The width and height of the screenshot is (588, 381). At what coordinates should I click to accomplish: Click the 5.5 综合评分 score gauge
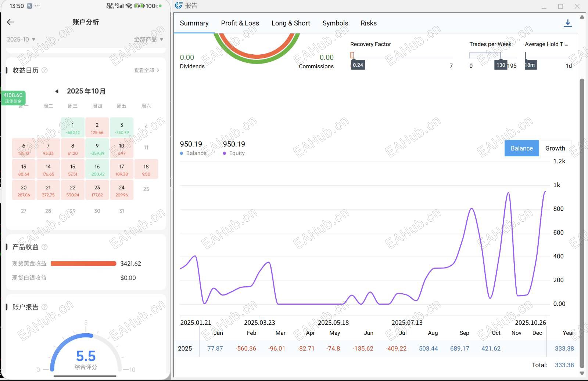(86, 353)
